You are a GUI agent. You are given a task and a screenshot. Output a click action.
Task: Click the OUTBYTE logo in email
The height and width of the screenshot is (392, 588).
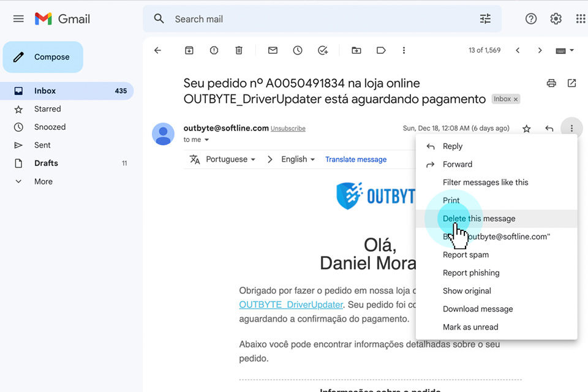pos(375,196)
